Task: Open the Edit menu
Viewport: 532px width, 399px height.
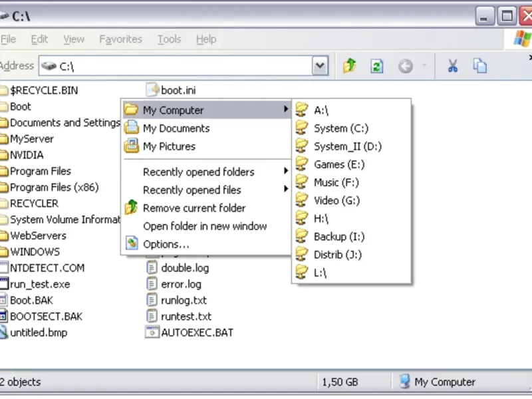Action: [x=39, y=39]
